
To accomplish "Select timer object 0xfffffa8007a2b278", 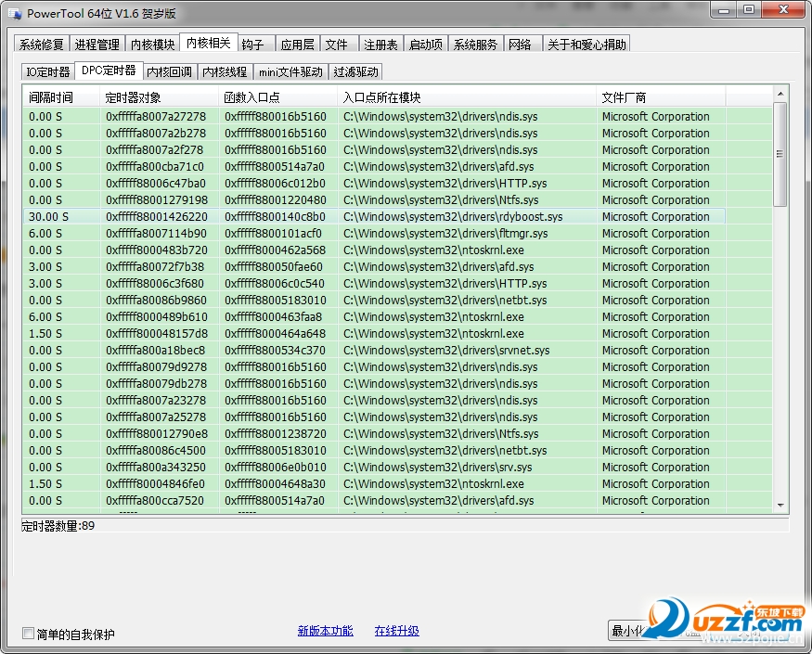I will click(156, 133).
